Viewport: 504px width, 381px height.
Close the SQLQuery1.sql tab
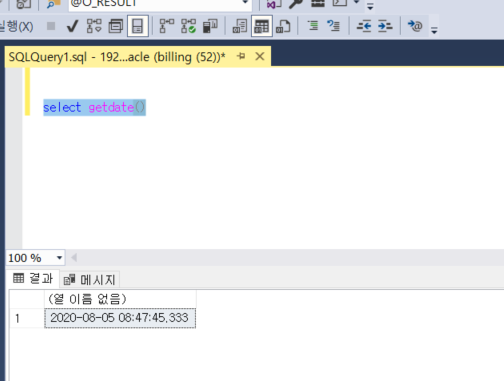coord(260,57)
